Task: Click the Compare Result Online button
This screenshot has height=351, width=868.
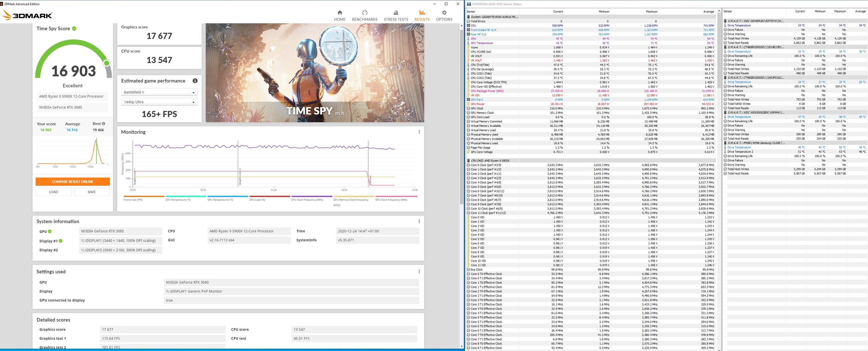Action: (73, 182)
